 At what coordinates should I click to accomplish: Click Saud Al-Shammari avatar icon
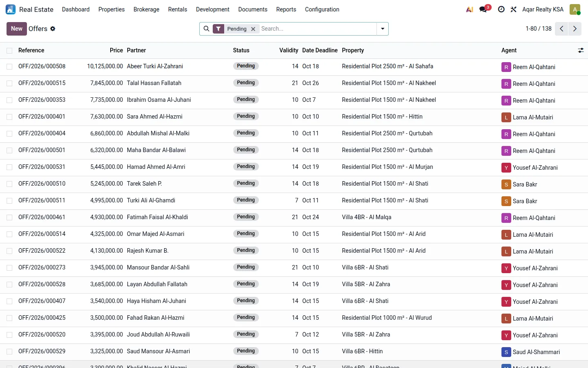(x=506, y=352)
